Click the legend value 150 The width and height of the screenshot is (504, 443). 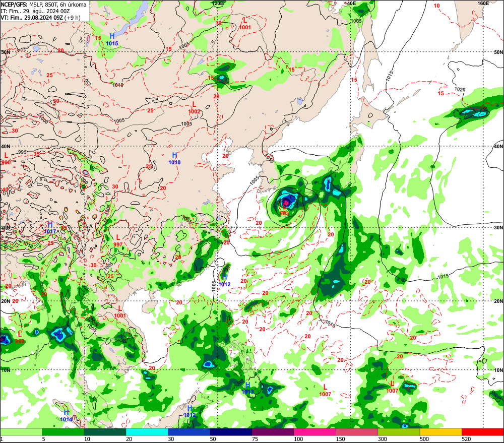(x=340, y=439)
